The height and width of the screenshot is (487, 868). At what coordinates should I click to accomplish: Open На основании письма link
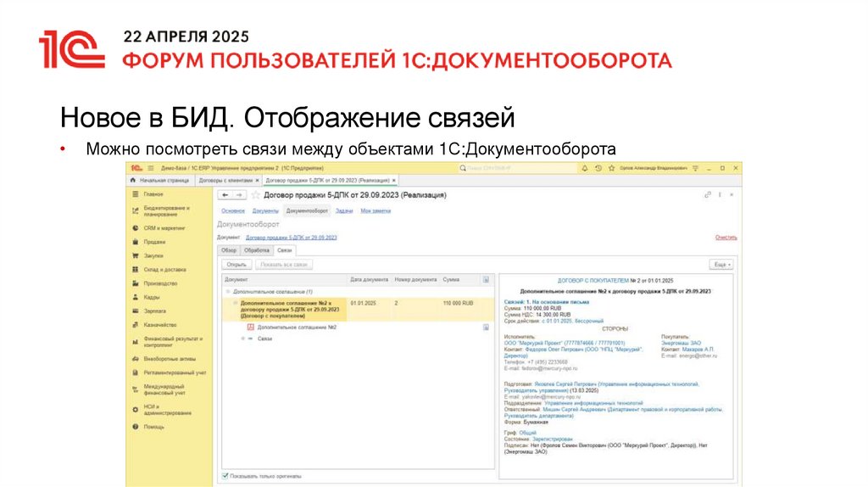(558, 303)
